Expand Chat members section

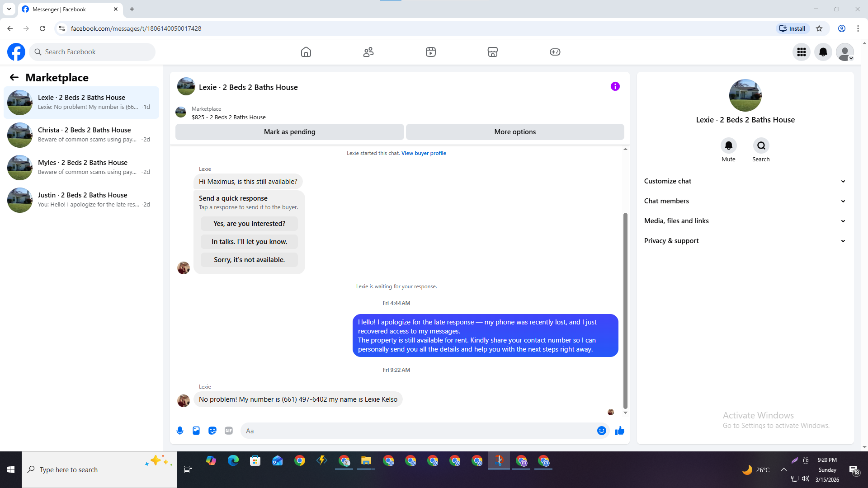745,201
